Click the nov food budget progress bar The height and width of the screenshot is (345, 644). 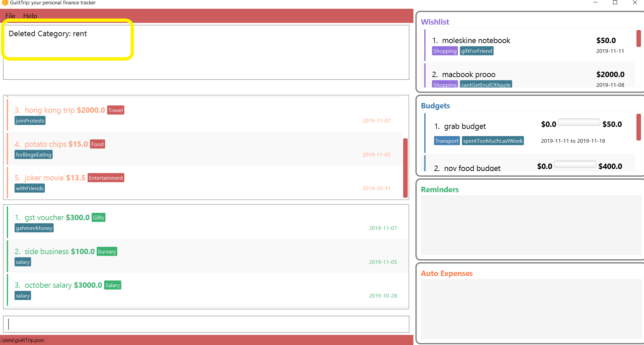575,164
